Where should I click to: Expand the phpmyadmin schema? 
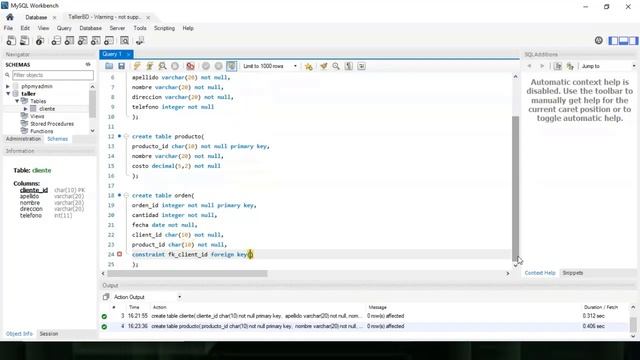click(7, 86)
